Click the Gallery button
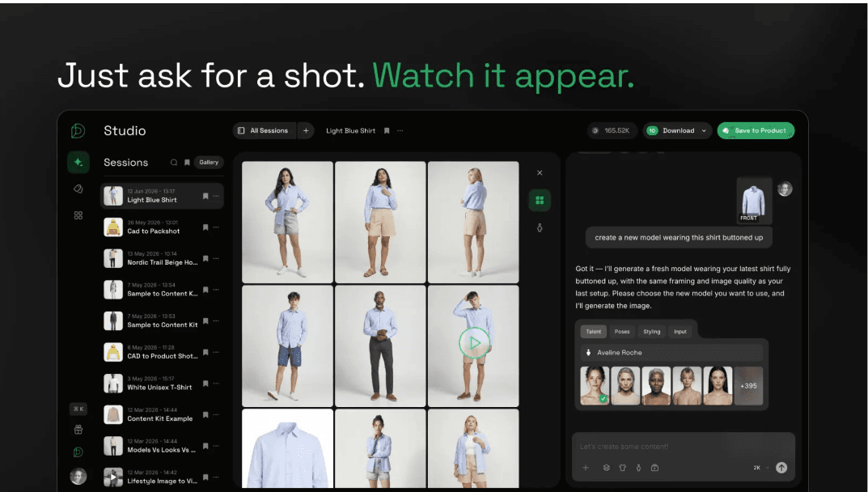The image size is (868, 492). click(209, 163)
